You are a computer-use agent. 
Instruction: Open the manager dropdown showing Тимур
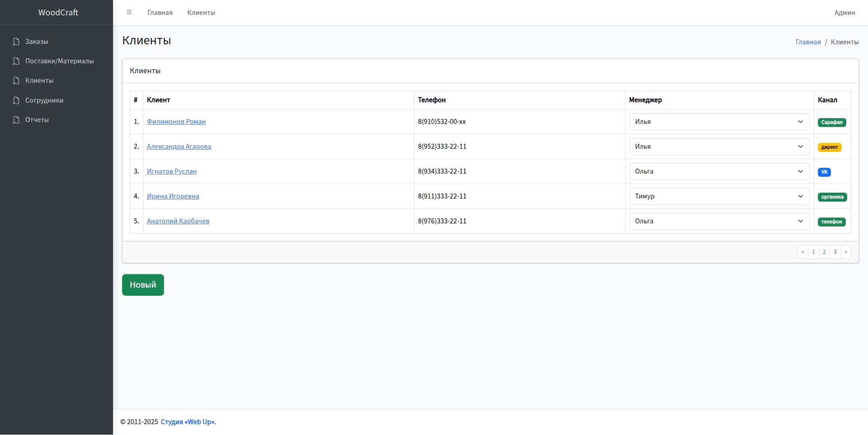click(x=719, y=196)
